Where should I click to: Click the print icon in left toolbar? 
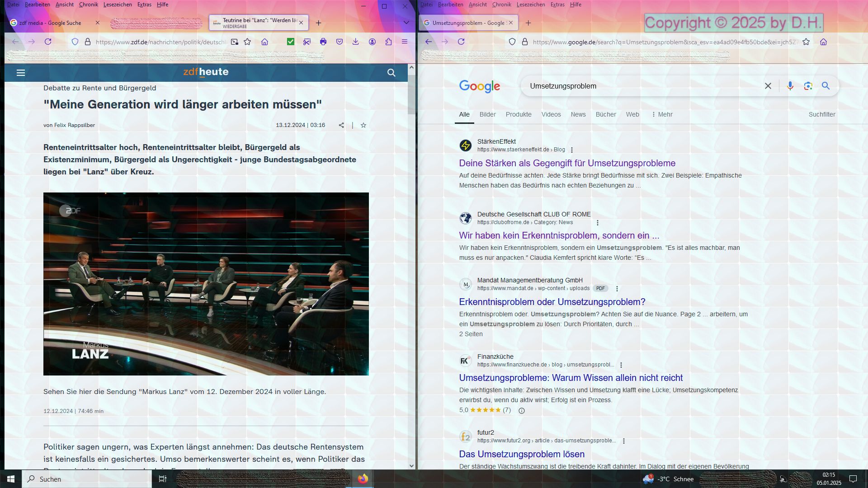tap(323, 42)
